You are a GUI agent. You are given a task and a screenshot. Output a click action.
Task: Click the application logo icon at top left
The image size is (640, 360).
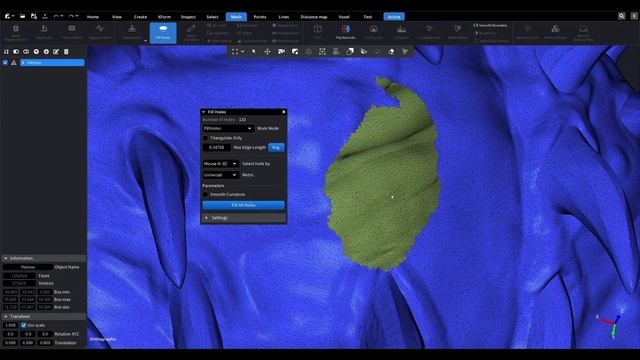[x=7, y=16]
